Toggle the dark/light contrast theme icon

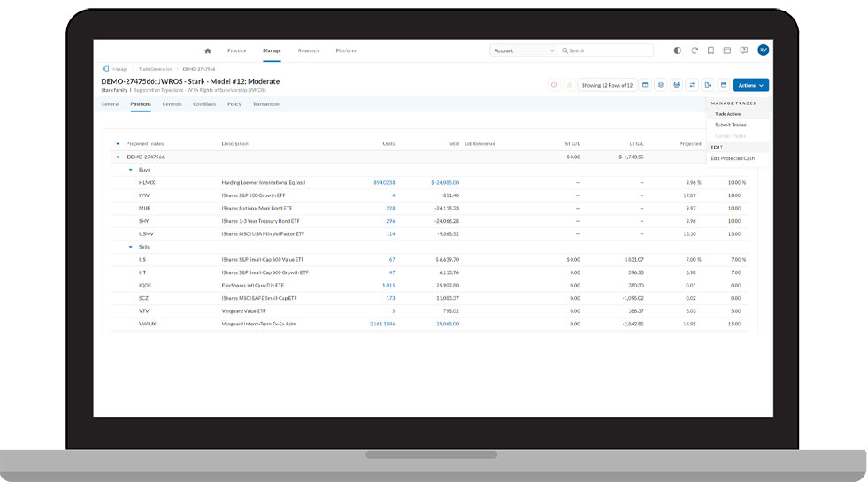(x=678, y=50)
